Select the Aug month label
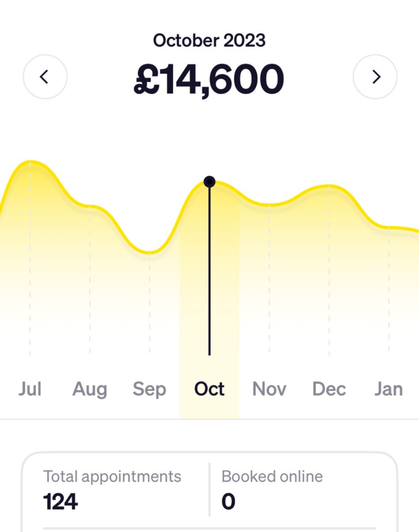Viewport: 419px width, 532px height. tap(90, 389)
